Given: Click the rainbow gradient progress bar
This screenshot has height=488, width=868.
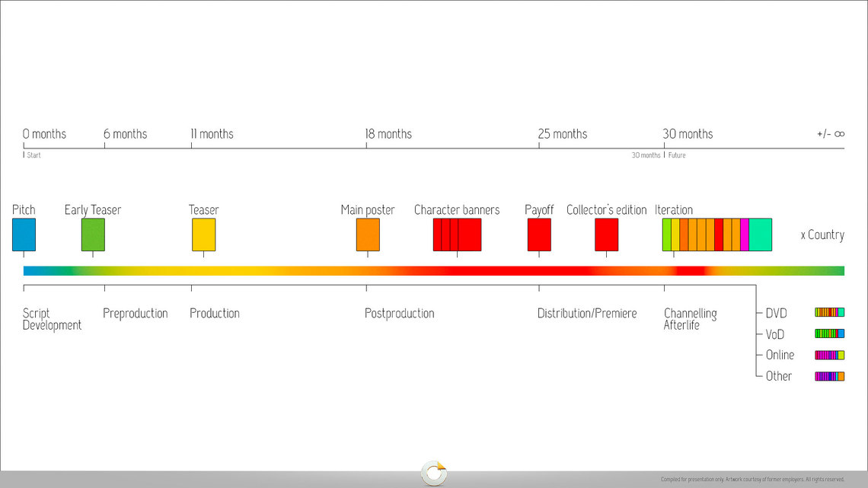Looking at the screenshot, I should (434, 270).
